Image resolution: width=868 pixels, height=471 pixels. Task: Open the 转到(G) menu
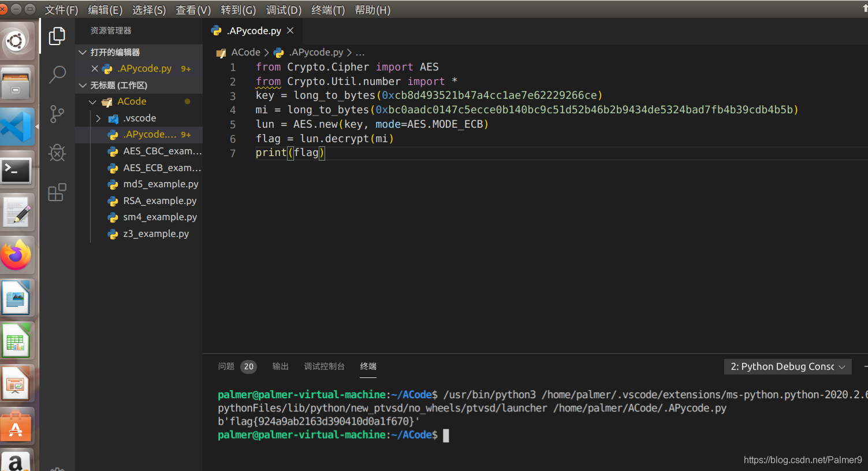pos(238,10)
